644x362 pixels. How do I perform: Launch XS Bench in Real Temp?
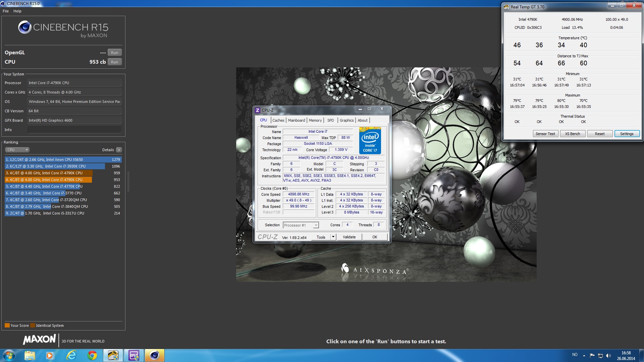click(573, 134)
